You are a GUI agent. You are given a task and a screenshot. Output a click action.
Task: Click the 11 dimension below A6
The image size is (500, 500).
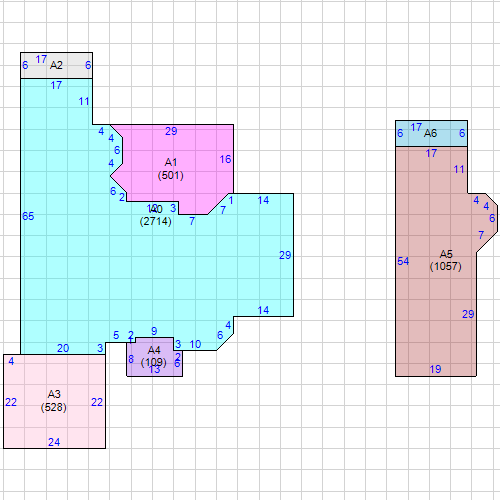tap(459, 169)
